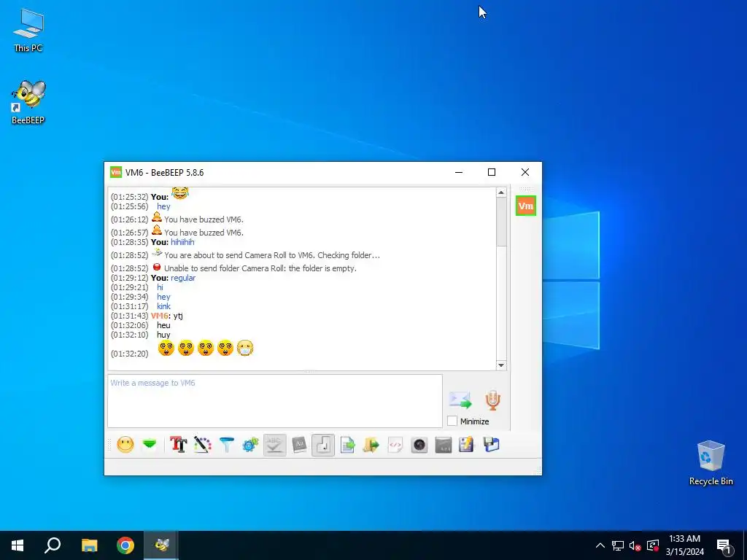Select the This PC desktop icon
This screenshot has height=560, width=747.
(x=28, y=31)
